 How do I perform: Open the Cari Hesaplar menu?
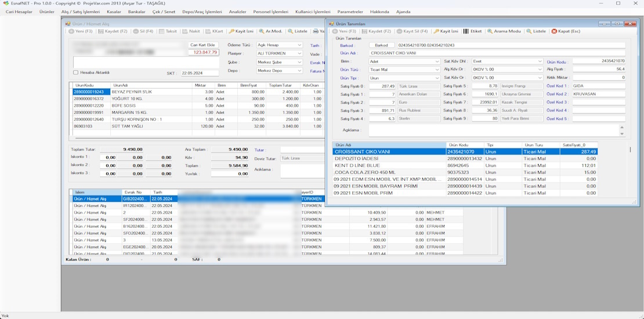(x=19, y=12)
